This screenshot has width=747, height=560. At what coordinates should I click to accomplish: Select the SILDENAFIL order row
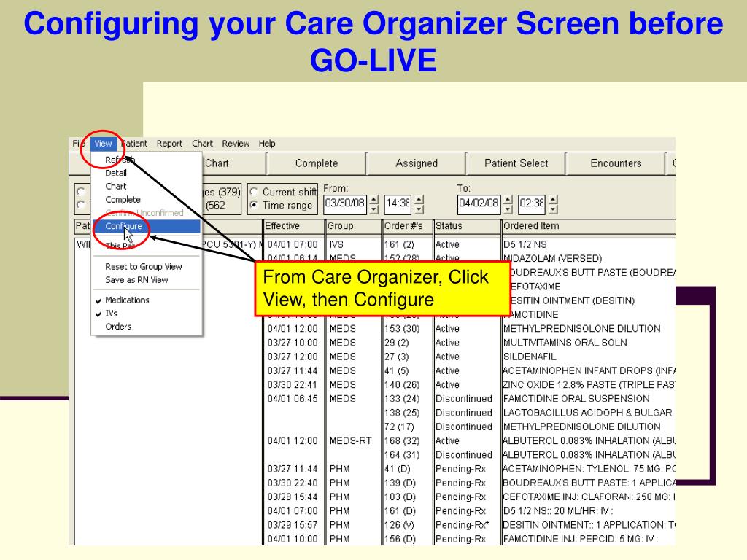pos(471,357)
